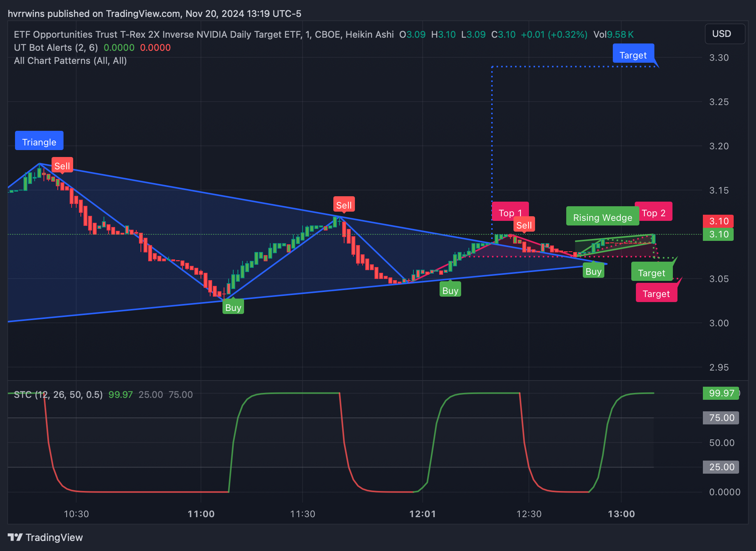Click the green Target label
Screen dimensions: 756x551
(x=652, y=272)
